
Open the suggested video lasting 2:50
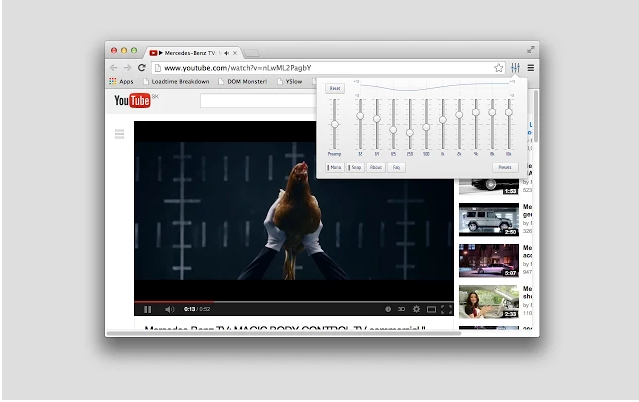point(489,219)
